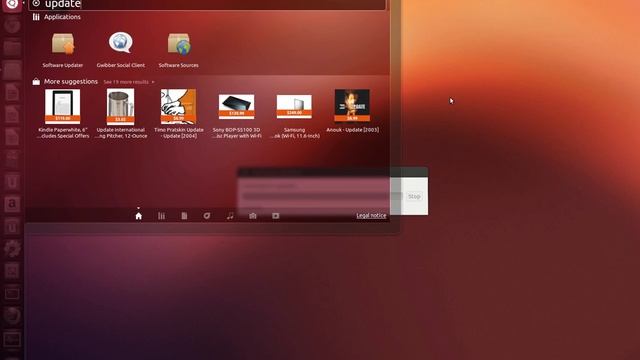Viewport: 640px width, 360px height.
Task: Click the More suggestions header text
Action: click(71, 82)
